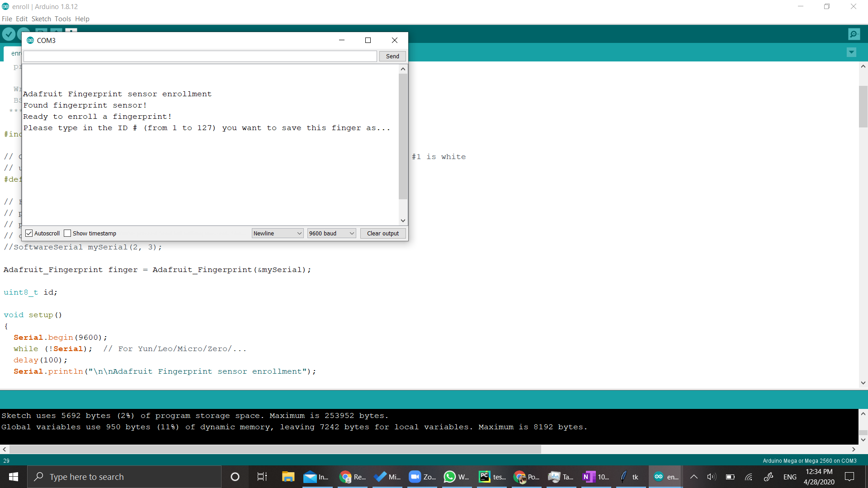Enable the Show timestamp checkbox
868x488 pixels.
click(x=68, y=233)
